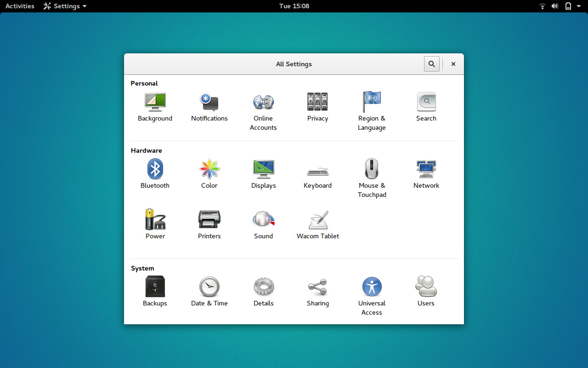This screenshot has height=368, width=588.
Task: Open Online Accounts panel
Action: coord(263,111)
